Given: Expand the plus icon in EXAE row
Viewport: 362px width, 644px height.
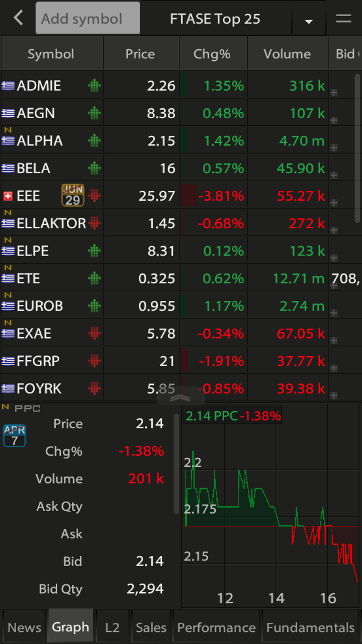Looking at the screenshot, I should point(334,340).
